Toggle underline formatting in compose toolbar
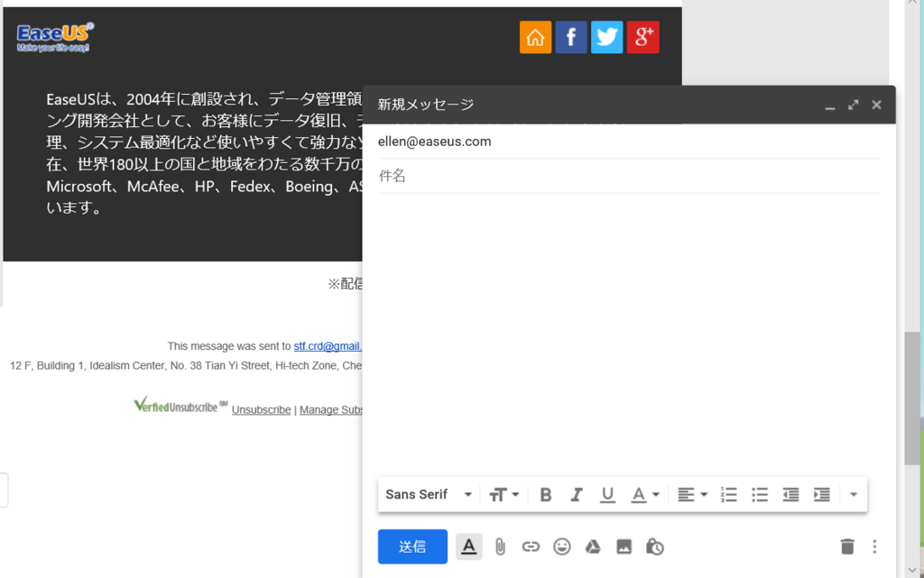This screenshot has height=578, width=924. (x=607, y=494)
